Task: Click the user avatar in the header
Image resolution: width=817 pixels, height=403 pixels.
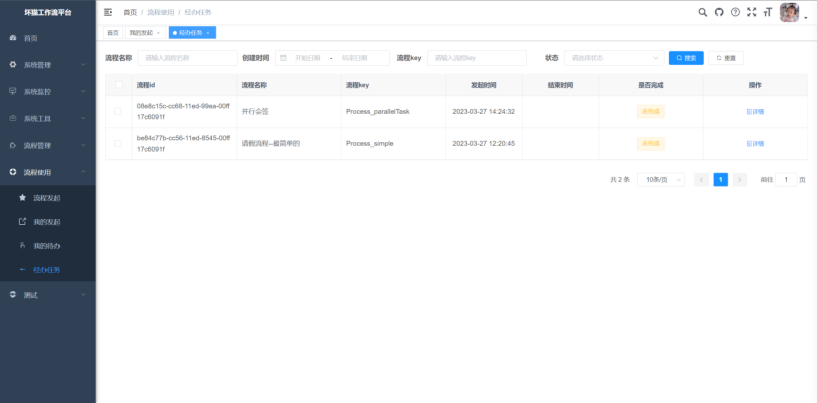Action: 789,12
